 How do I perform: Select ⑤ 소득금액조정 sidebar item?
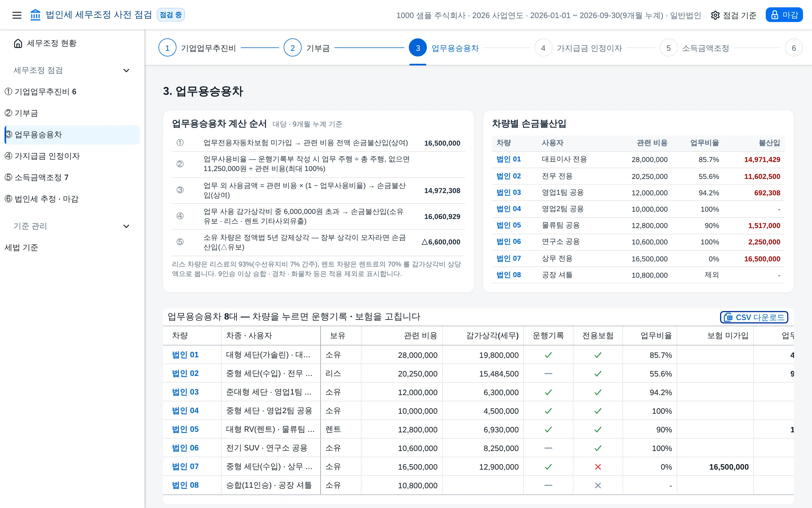pos(72,178)
